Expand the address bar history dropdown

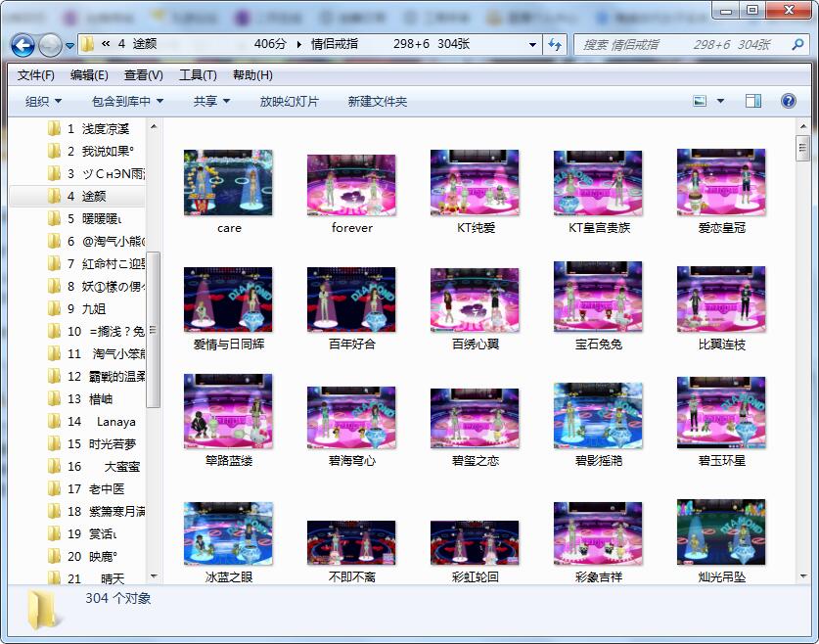[x=532, y=44]
